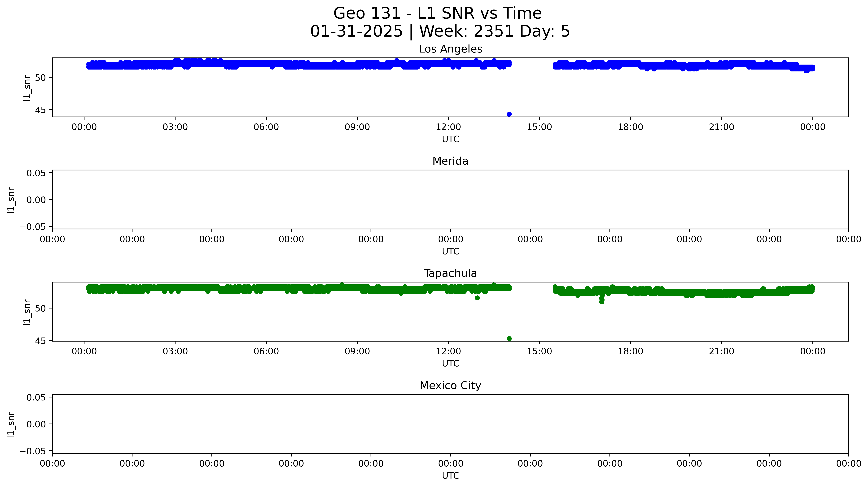The image size is (868, 487).
Task: Click 03:00 tick label under Los Angeles
Action: click(x=175, y=127)
